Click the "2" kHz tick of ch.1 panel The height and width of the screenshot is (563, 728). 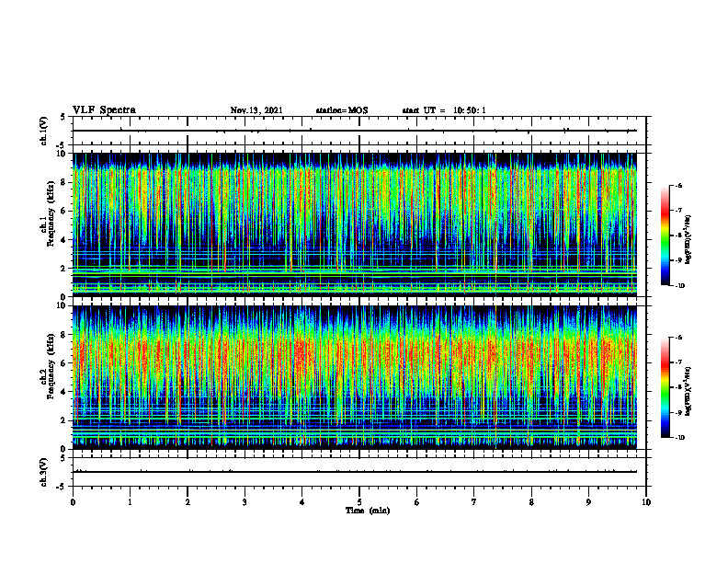[63, 269]
